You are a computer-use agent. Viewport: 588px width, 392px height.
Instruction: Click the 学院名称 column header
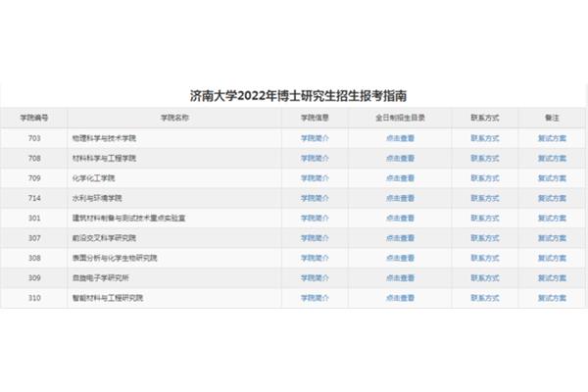(x=174, y=118)
